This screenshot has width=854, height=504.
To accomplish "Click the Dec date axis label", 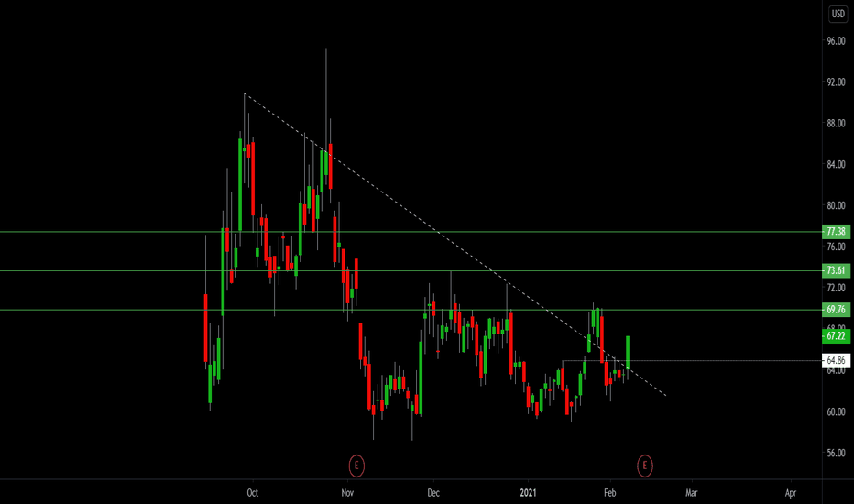I will [x=433, y=493].
